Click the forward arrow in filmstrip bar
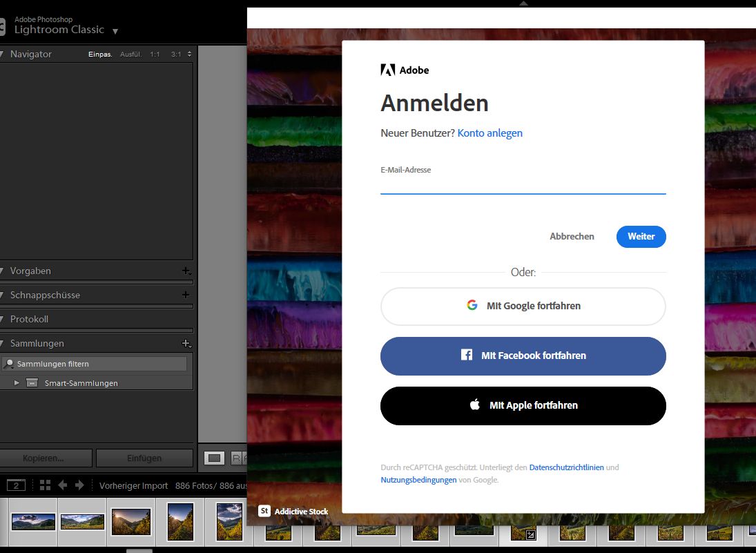 [x=79, y=485]
